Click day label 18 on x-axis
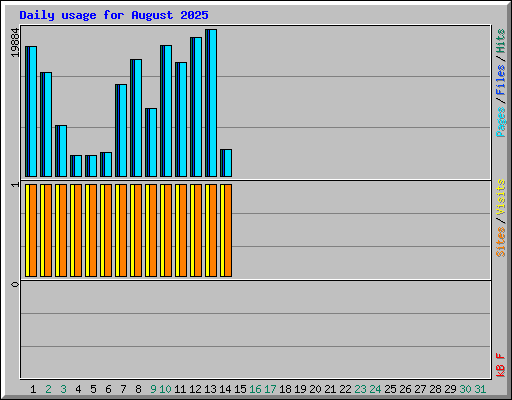The width and height of the screenshot is (512, 400). [x=285, y=389]
